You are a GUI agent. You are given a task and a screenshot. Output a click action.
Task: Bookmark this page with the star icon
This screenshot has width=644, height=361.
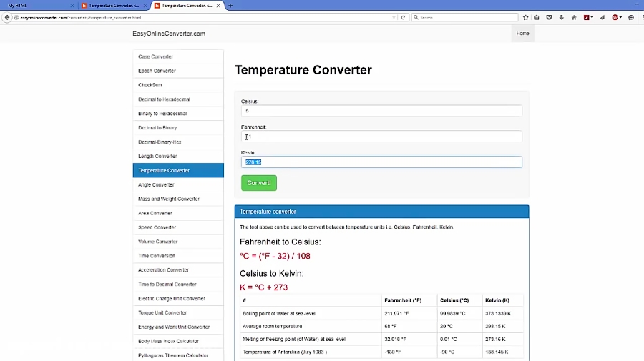[525, 18]
